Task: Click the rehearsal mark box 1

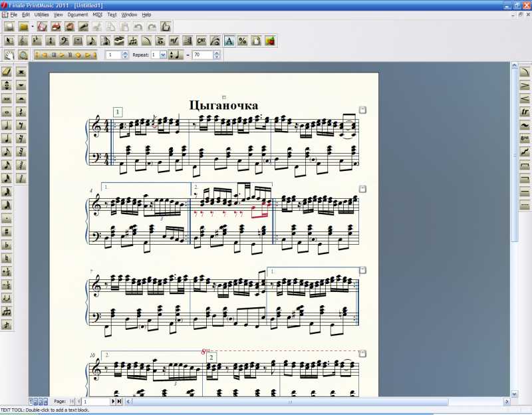Action: (118, 112)
